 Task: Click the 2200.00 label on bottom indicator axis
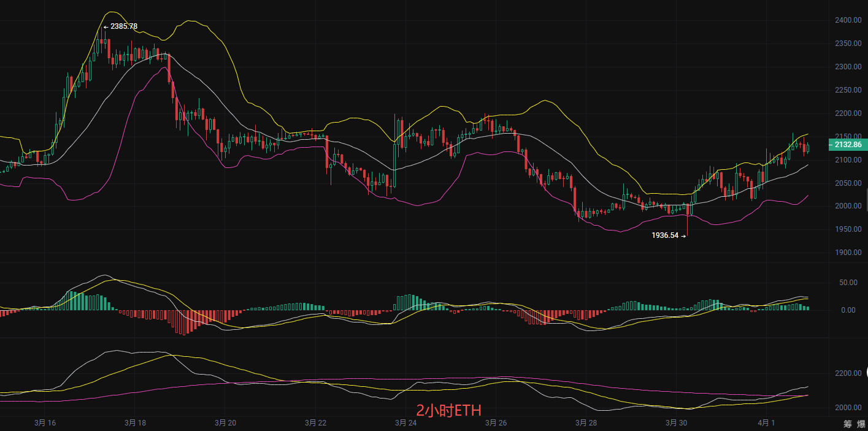tap(847, 373)
